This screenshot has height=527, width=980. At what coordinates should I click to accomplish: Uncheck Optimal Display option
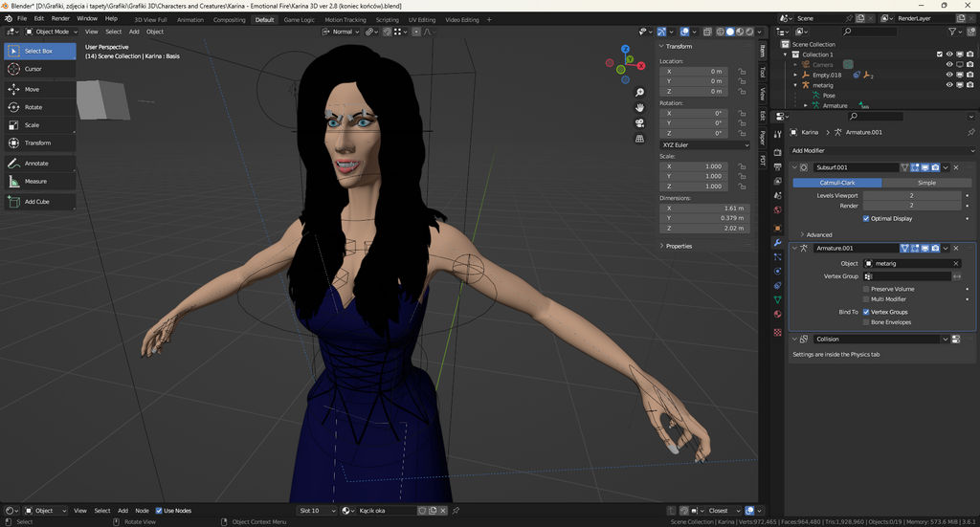(867, 218)
